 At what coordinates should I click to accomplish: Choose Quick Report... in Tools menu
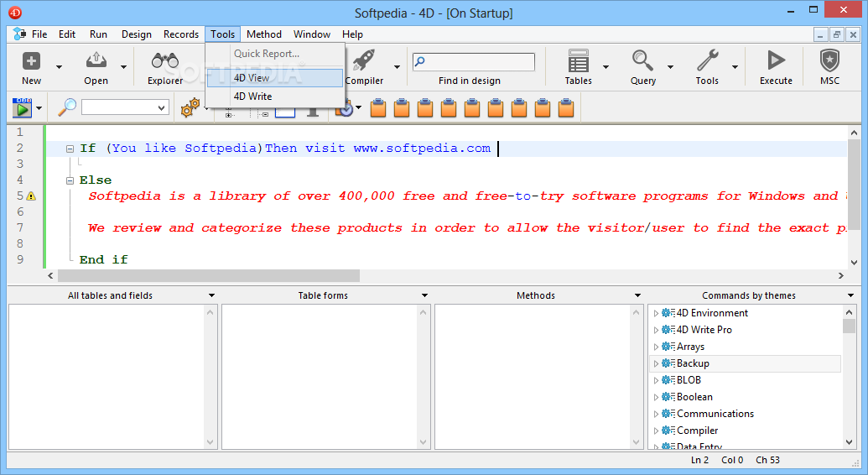click(275, 54)
